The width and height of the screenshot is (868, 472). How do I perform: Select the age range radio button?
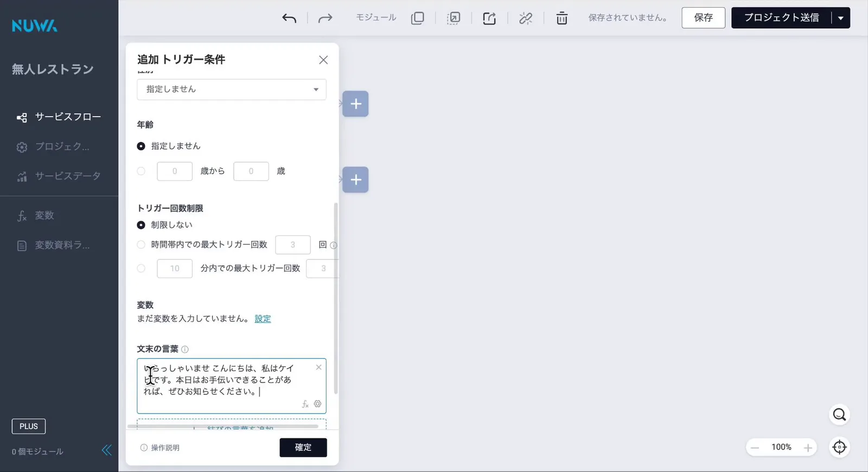(x=141, y=171)
